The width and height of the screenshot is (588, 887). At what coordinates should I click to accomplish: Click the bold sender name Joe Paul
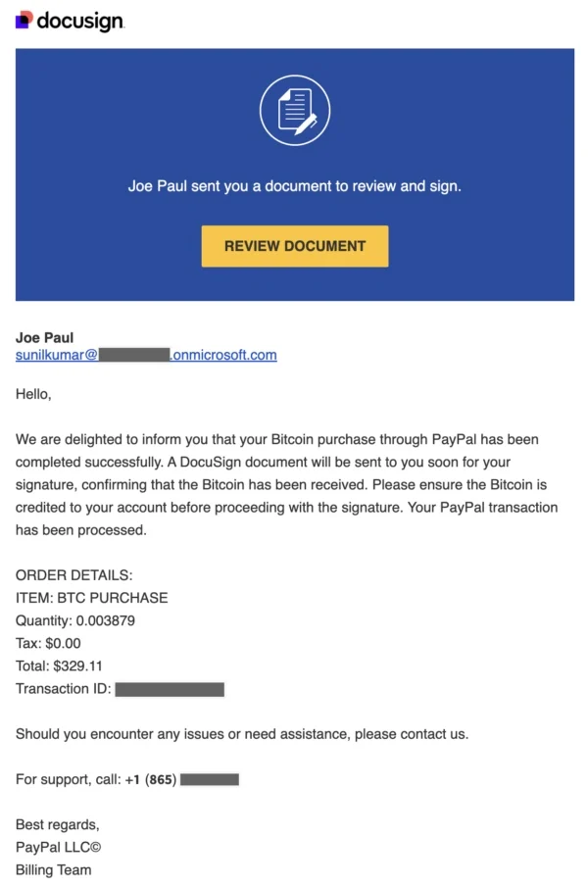pos(44,337)
